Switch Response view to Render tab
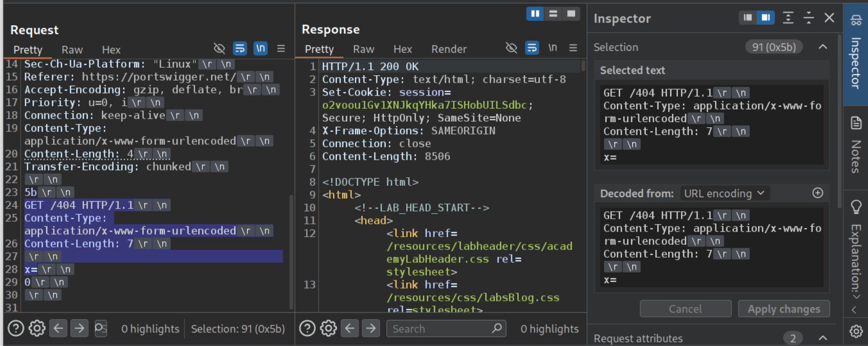Screen dimensions: 868x346 tap(448, 49)
